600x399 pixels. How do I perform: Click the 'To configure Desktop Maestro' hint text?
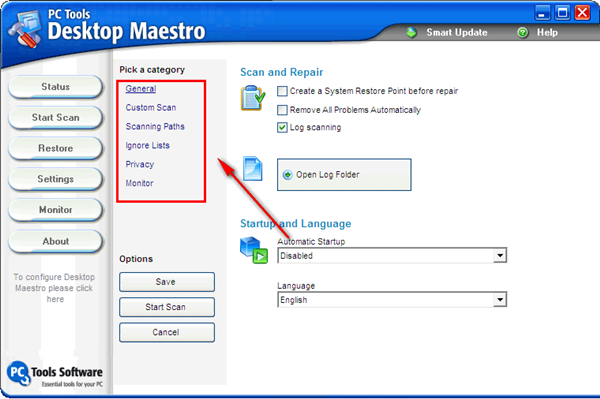pos(54,288)
